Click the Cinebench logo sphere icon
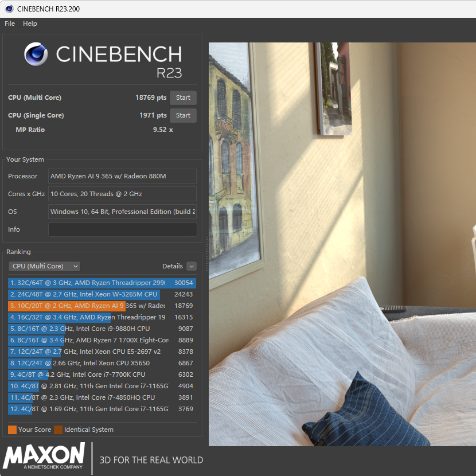 click(x=36, y=54)
